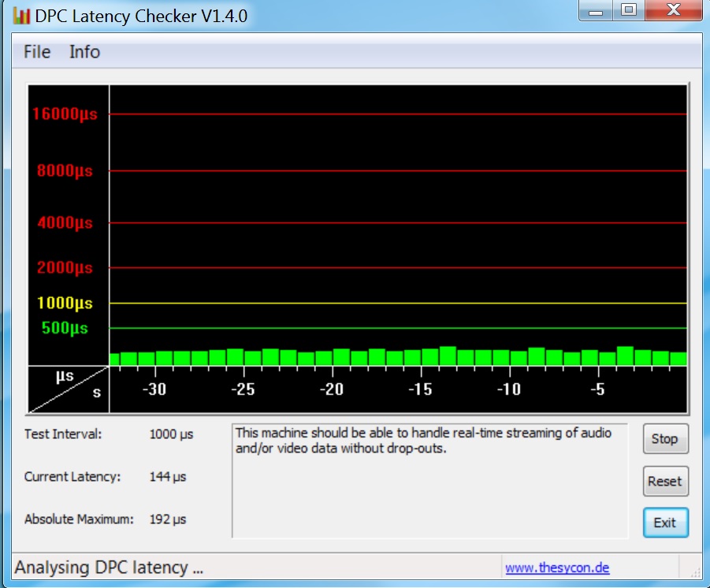Click the Current Latency value 144 µs
This screenshot has width=710, height=588.
[167, 477]
